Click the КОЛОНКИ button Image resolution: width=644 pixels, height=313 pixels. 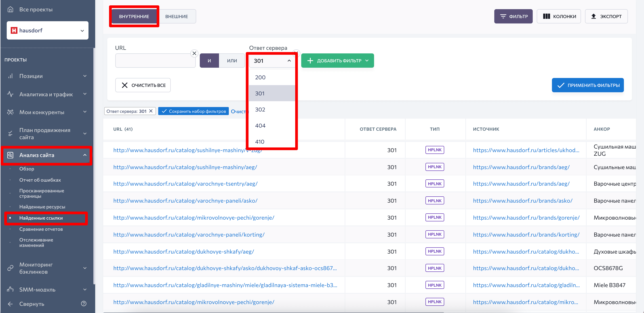(558, 17)
